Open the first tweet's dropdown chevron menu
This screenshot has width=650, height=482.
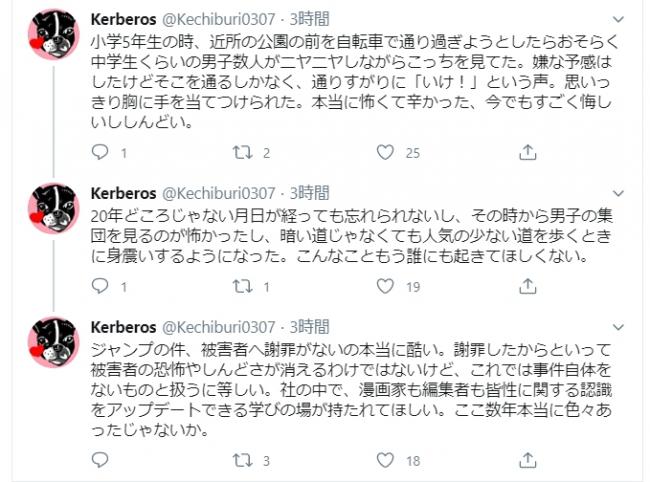tap(618, 19)
